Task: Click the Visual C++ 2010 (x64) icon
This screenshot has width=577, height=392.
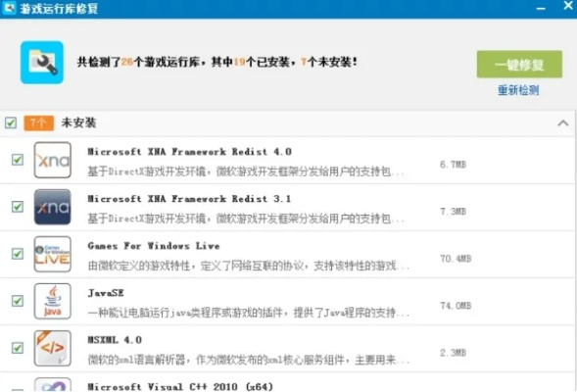Action: tap(53, 384)
